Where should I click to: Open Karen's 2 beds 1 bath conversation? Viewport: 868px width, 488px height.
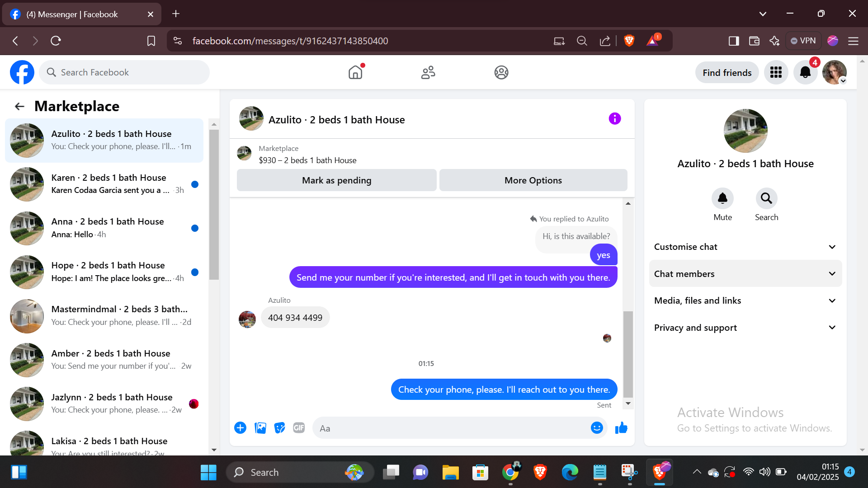104,184
